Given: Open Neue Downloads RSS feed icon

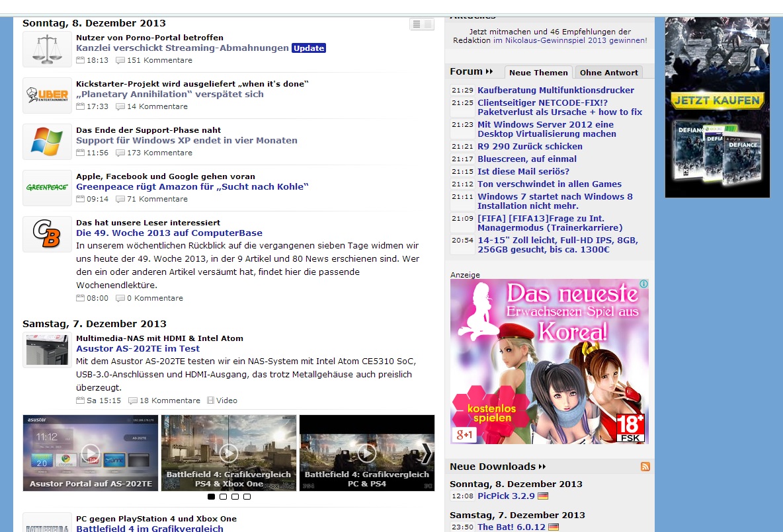Looking at the screenshot, I should (645, 467).
